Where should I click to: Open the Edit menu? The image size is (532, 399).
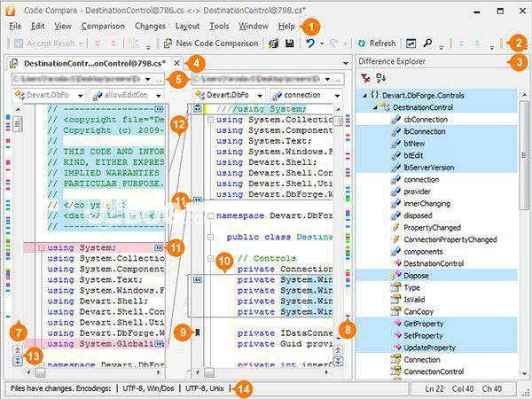[x=37, y=26]
